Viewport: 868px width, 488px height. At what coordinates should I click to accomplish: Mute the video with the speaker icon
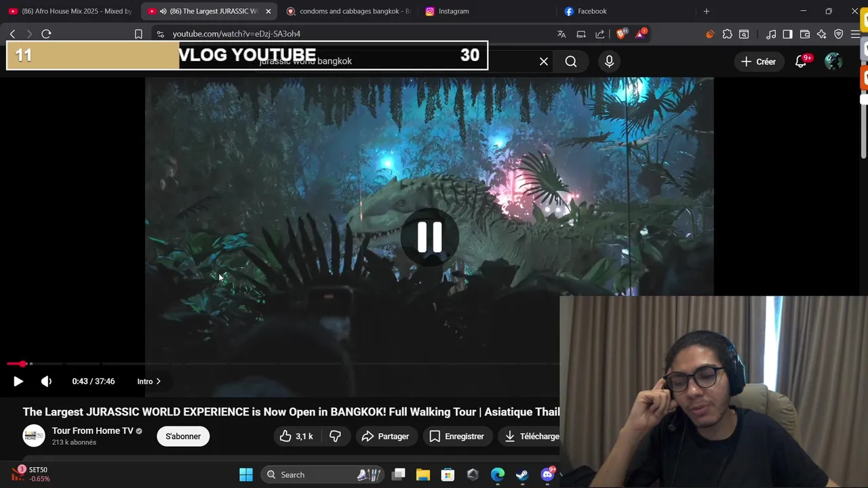[46, 382]
